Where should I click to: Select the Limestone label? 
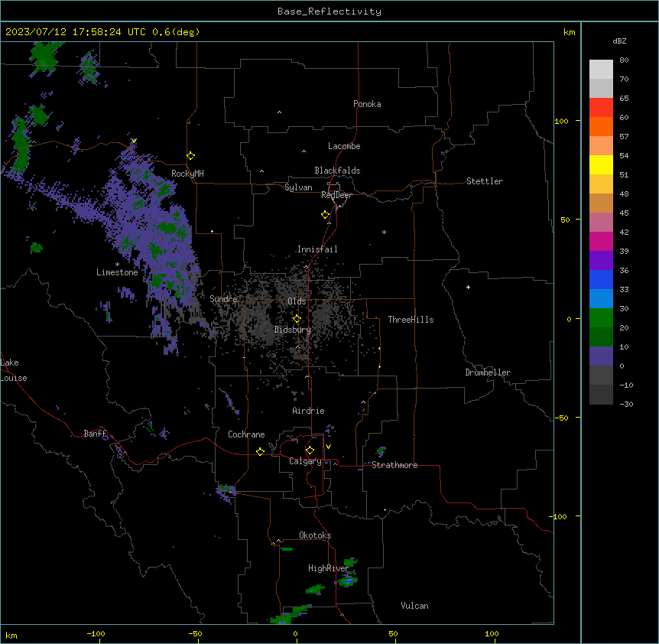117,272
